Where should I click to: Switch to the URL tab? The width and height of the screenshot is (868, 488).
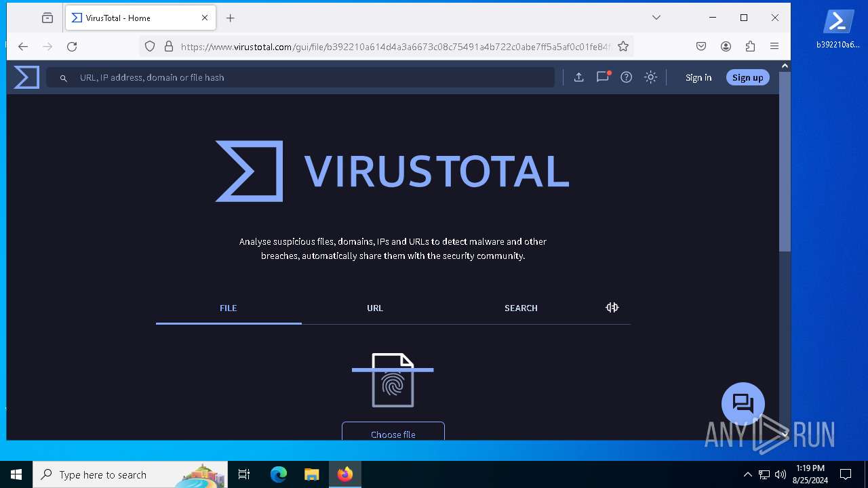point(375,308)
